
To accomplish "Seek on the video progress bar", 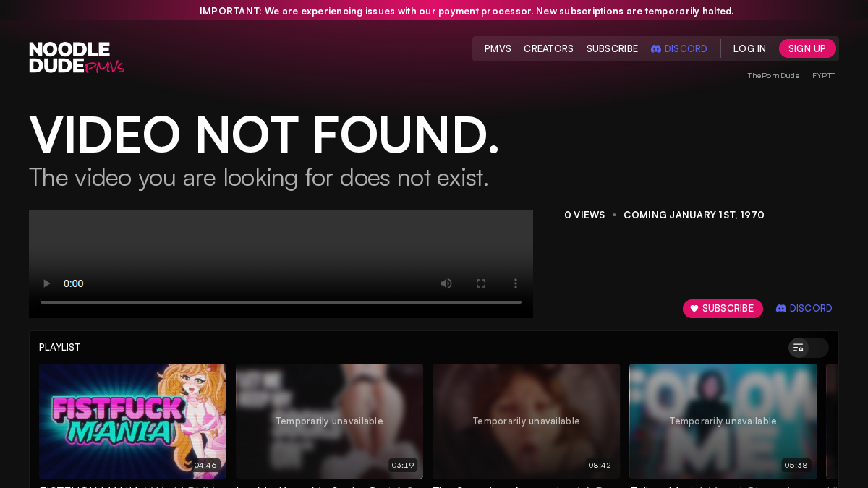I will [281, 301].
